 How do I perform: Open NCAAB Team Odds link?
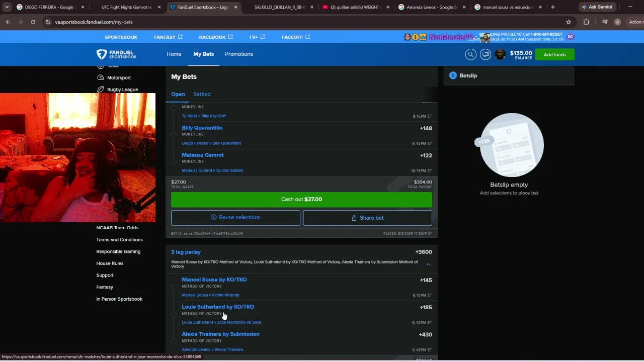[x=117, y=228]
